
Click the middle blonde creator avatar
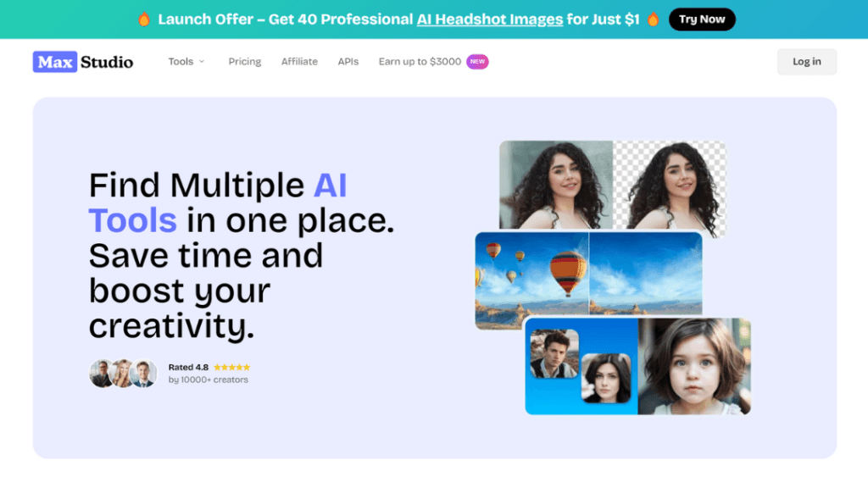[123, 373]
